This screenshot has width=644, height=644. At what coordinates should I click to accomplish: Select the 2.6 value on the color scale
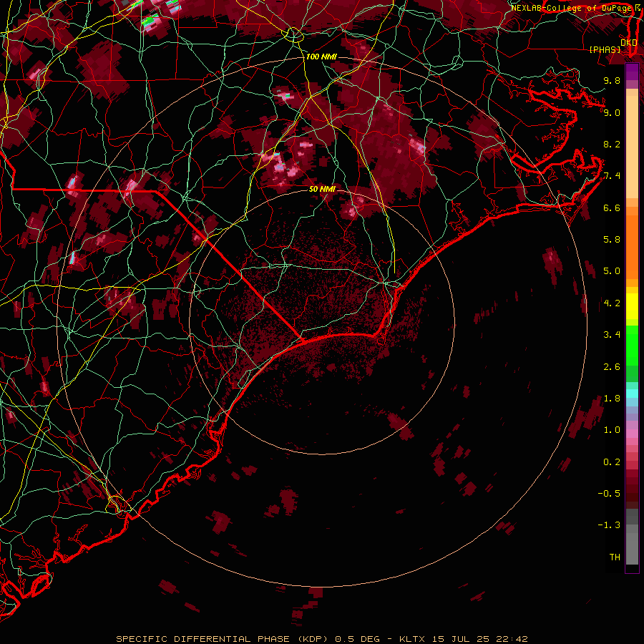coord(612,367)
